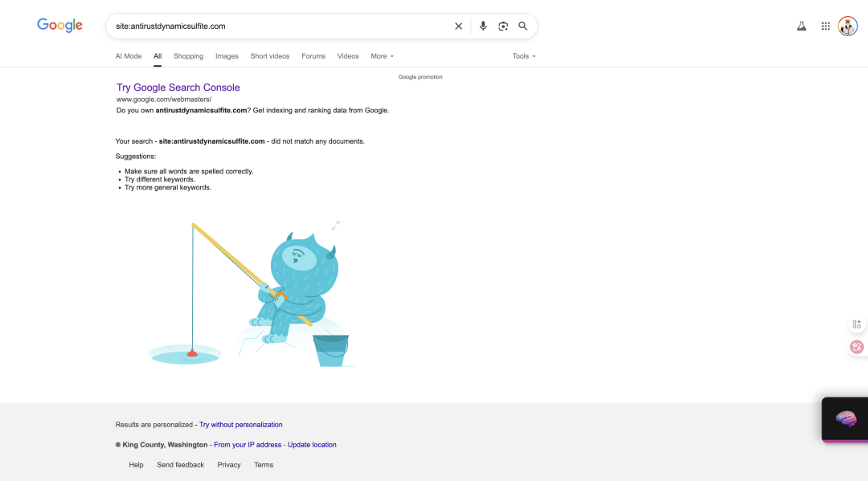Open Help footer link
Viewport: 868px width, 481px height.
pos(136,465)
